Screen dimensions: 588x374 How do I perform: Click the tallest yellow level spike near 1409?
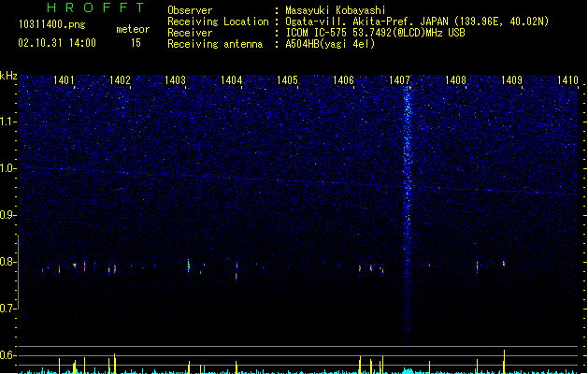pos(505,361)
